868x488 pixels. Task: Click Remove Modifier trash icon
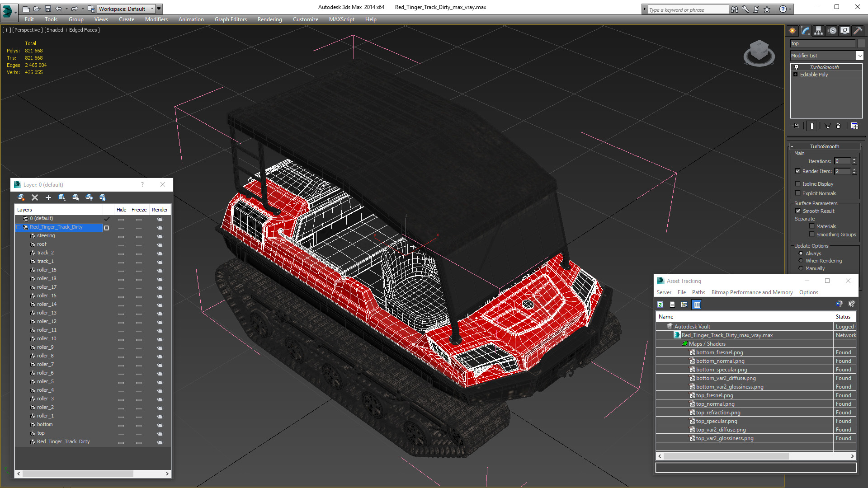(839, 126)
